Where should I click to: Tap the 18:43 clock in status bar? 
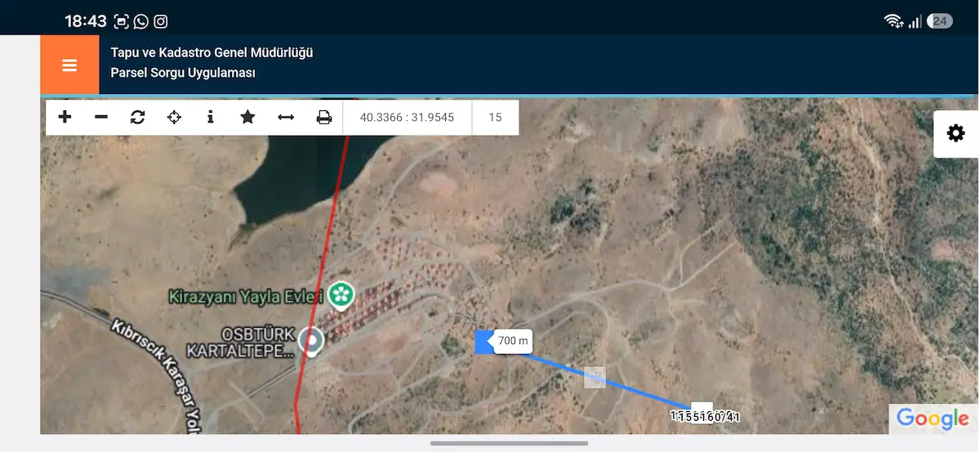point(86,21)
